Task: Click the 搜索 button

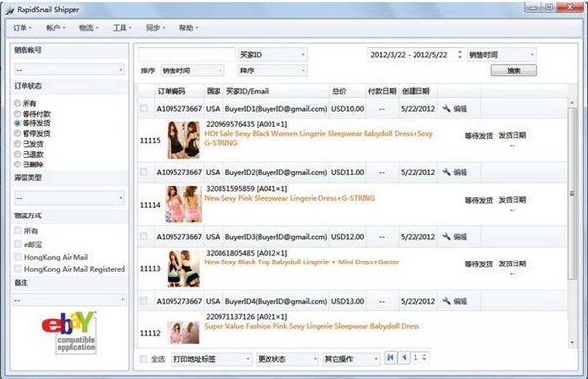Action: tap(514, 71)
